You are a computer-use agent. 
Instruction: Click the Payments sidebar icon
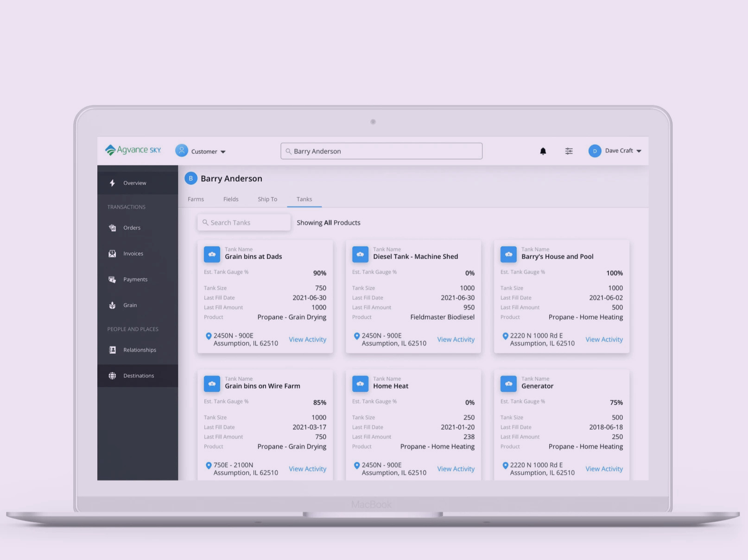pos(112,279)
